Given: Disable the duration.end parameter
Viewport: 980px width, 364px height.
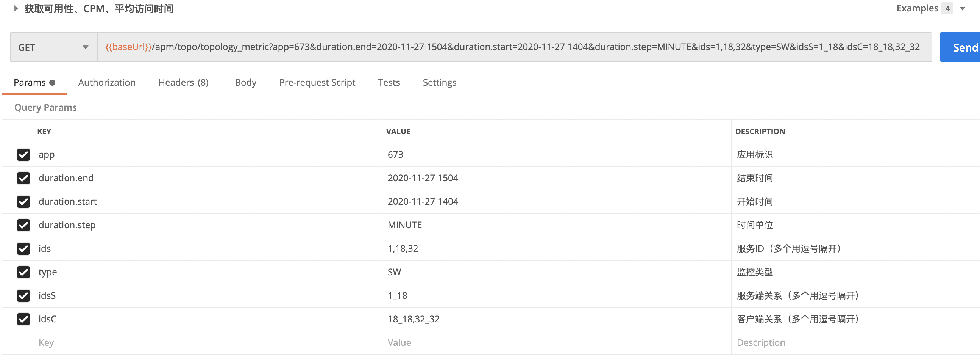Looking at the screenshot, I should pos(23,178).
